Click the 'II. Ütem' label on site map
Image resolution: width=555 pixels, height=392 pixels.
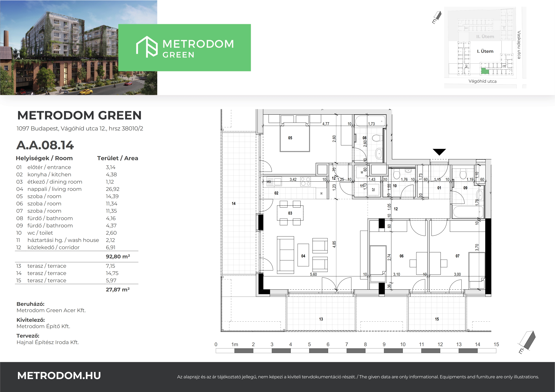[485, 37]
